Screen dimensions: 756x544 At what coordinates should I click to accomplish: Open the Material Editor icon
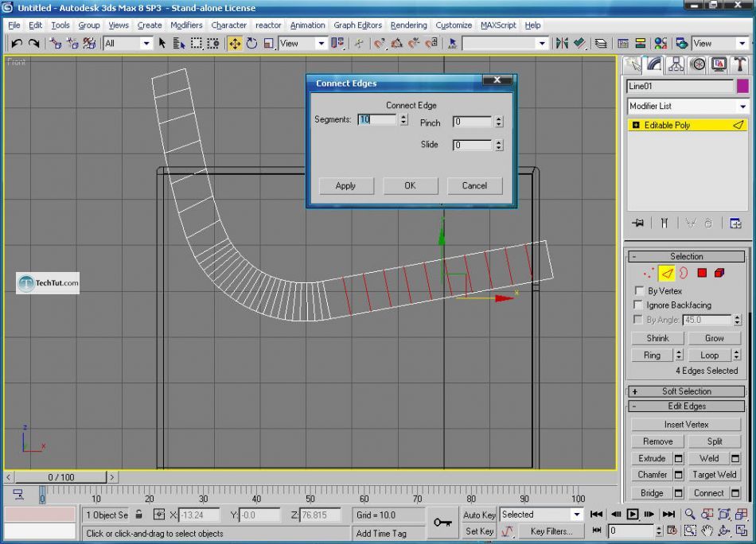661,44
